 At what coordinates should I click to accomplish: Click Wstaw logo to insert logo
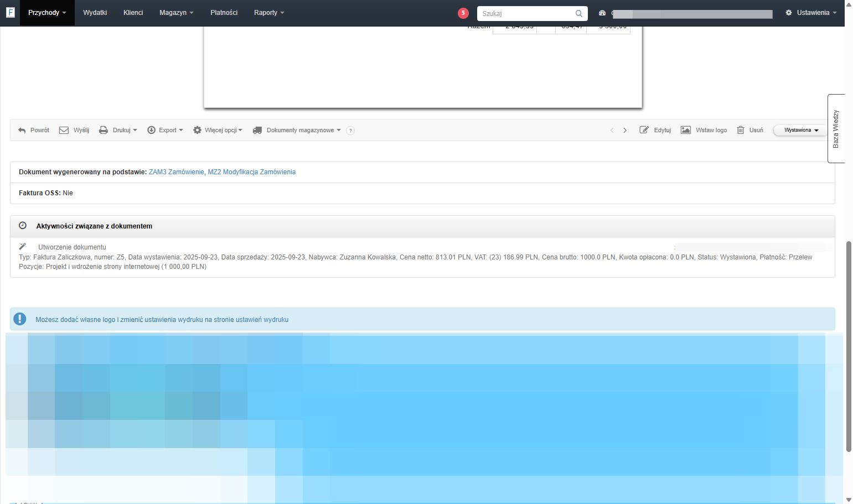click(x=704, y=130)
